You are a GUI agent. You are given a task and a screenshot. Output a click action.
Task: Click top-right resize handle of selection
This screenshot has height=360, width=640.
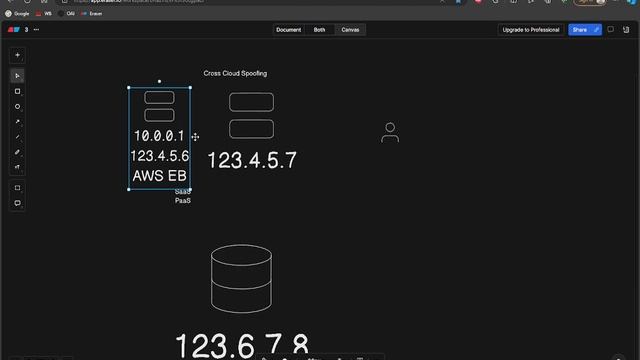pos(190,87)
